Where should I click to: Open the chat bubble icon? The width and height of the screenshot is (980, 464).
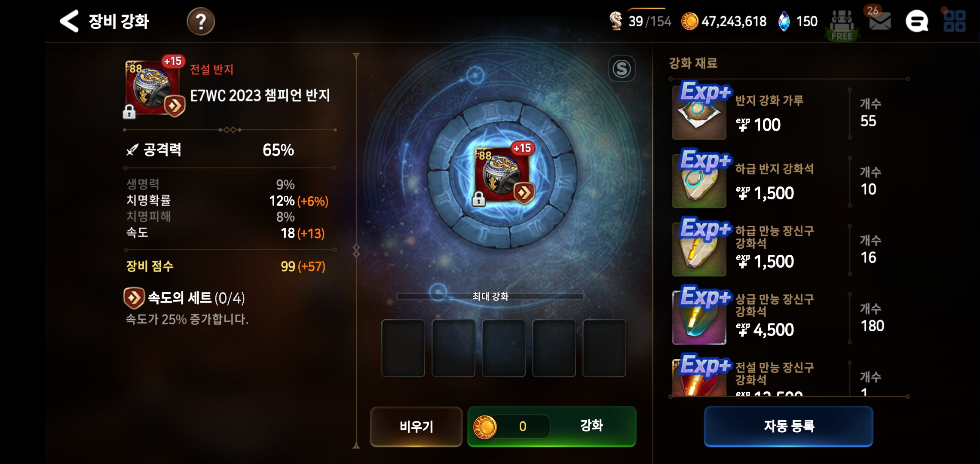[x=916, y=21]
